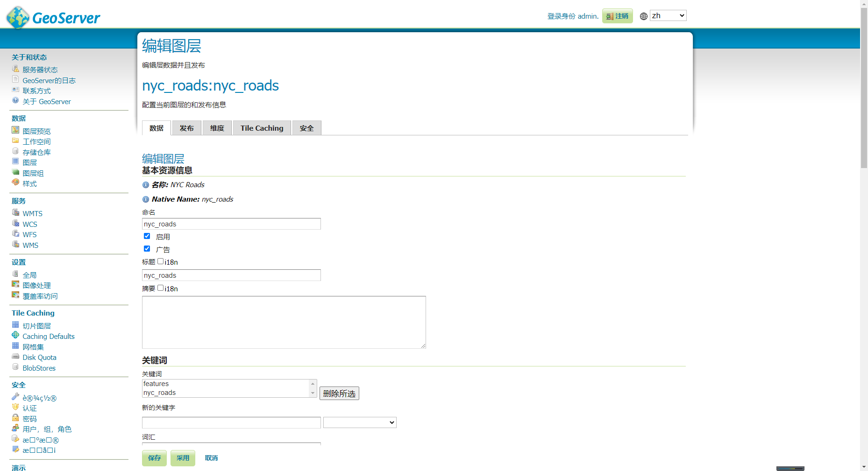Viewport: 868px width, 471px height.
Task: Click the 采用 (Apply) button
Action: point(183,458)
